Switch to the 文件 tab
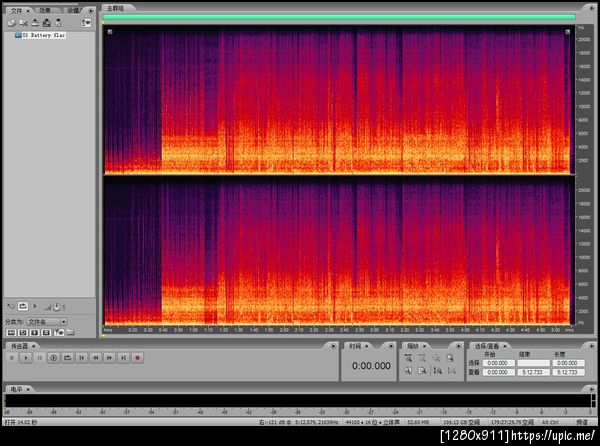The width and height of the screenshot is (600, 446). pyautogui.click(x=17, y=11)
